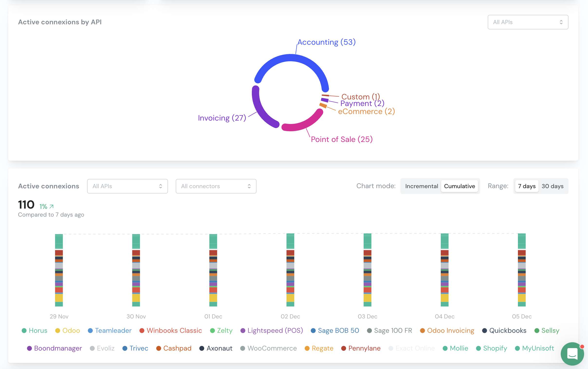Open the chat support widget icon
588x369 pixels.
572,354
